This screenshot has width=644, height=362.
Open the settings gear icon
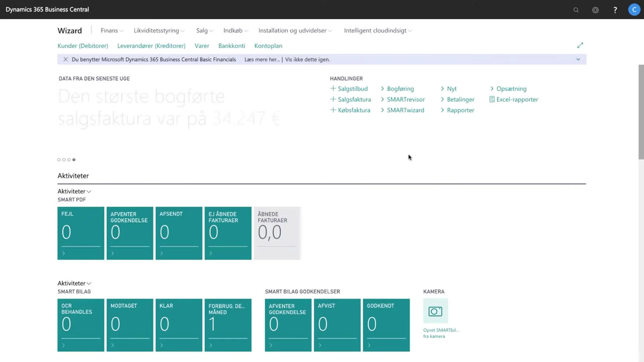click(x=595, y=10)
